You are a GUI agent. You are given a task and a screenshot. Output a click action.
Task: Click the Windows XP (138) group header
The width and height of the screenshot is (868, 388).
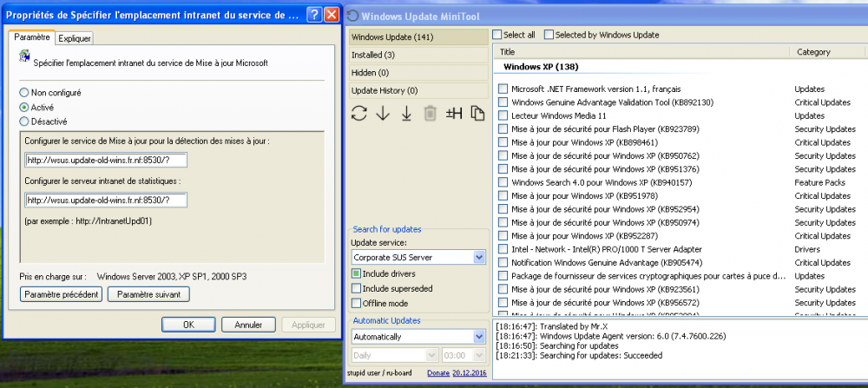pos(541,67)
